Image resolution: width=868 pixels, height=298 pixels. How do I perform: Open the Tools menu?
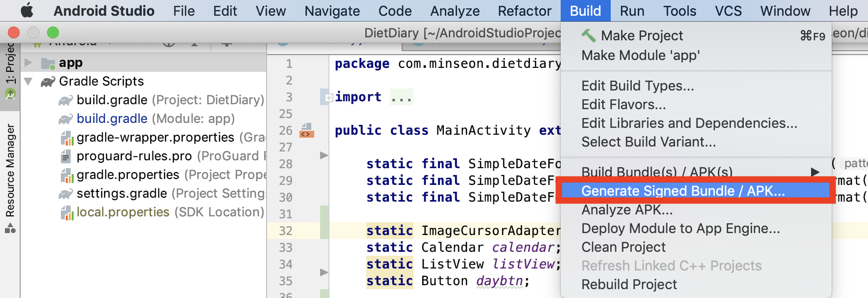pos(680,11)
